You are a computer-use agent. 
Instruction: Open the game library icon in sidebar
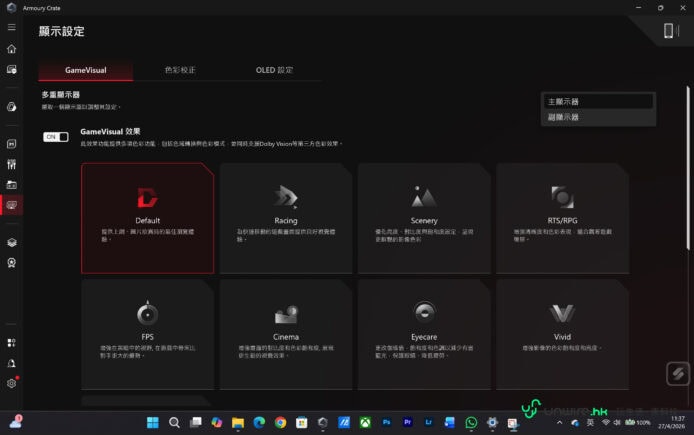[12, 185]
